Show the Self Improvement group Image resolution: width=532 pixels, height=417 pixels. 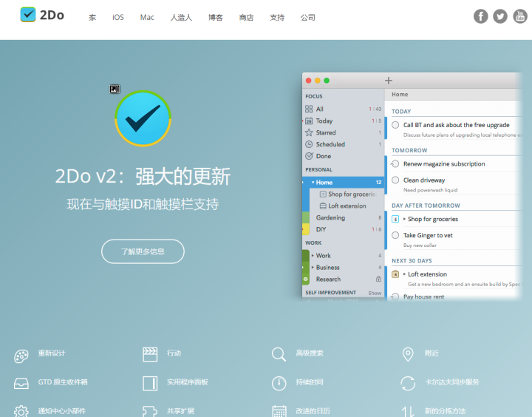(x=375, y=293)
